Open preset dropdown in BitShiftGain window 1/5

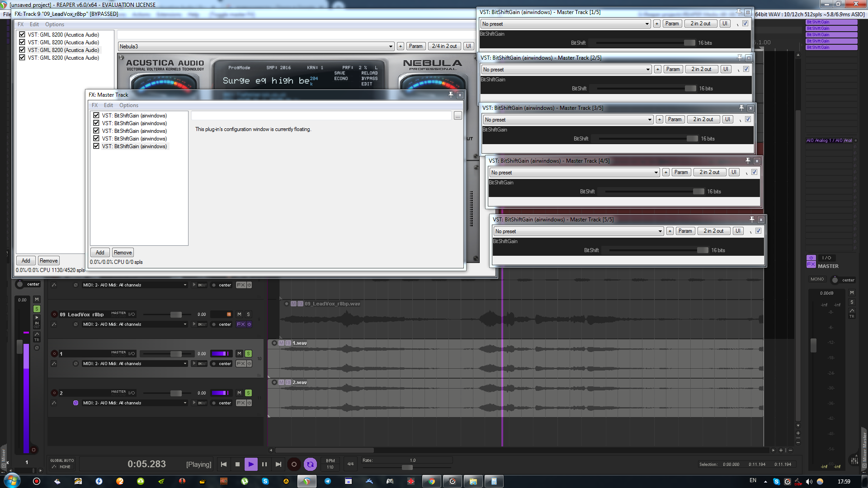coord(565,24)
